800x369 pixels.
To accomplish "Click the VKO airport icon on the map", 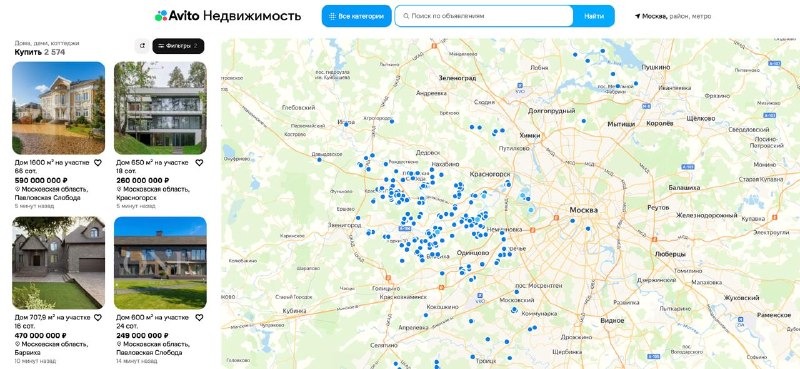I will pyautogui.click(x=480, y=296).
